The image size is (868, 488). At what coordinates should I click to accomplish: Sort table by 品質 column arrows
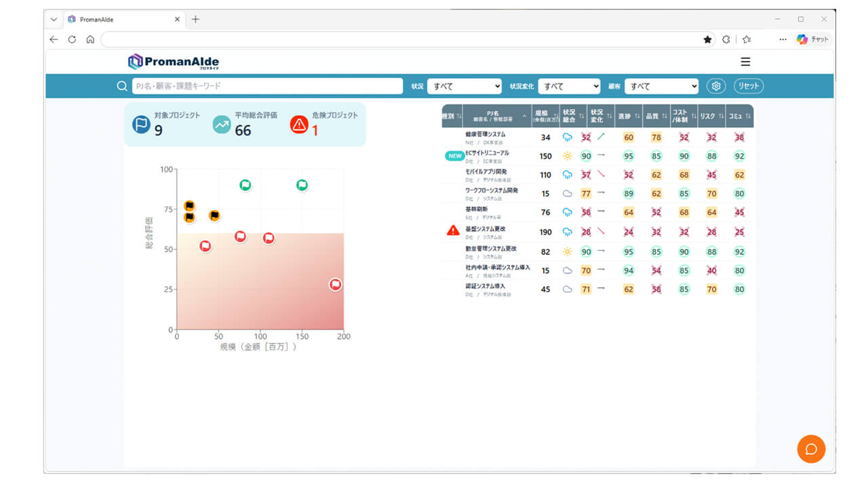tap(665, 116)
